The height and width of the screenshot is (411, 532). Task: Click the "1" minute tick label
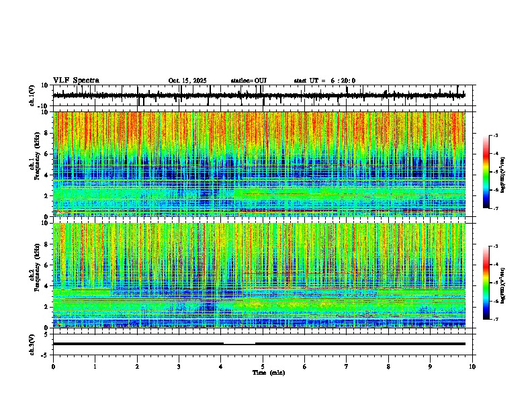[95, 367]
